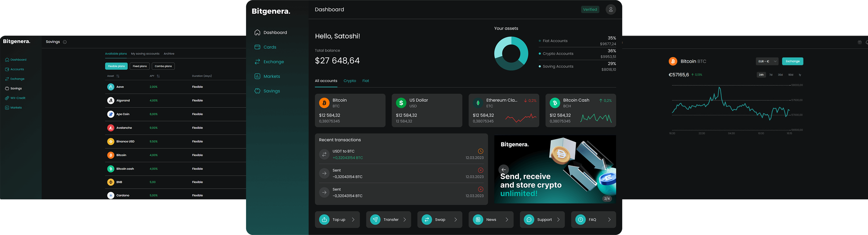Click the US Dollar account icon
This screenshot has height=235, width=868.
[x=401, y=103]
